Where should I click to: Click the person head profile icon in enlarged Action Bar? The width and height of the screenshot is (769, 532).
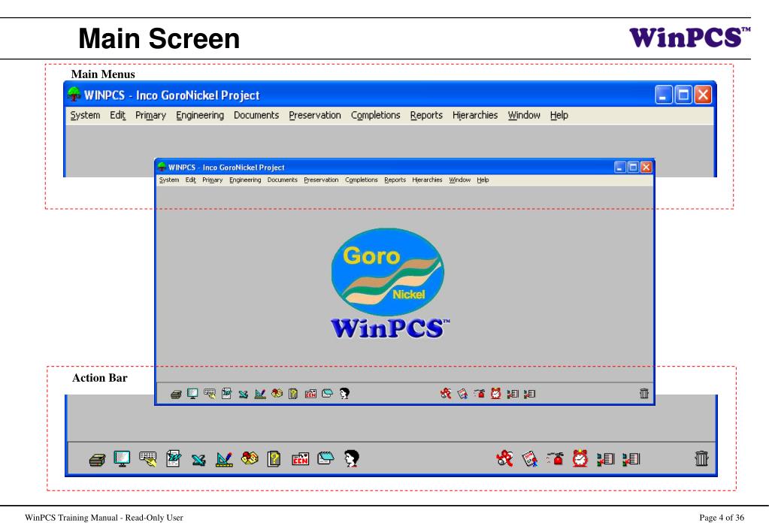(x=352, y=458)
